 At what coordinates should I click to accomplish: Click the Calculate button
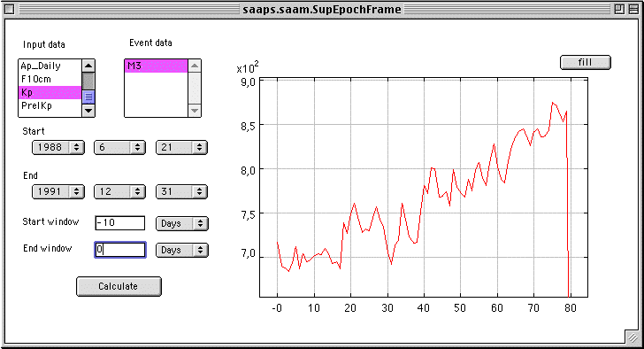tap(119, 286)
